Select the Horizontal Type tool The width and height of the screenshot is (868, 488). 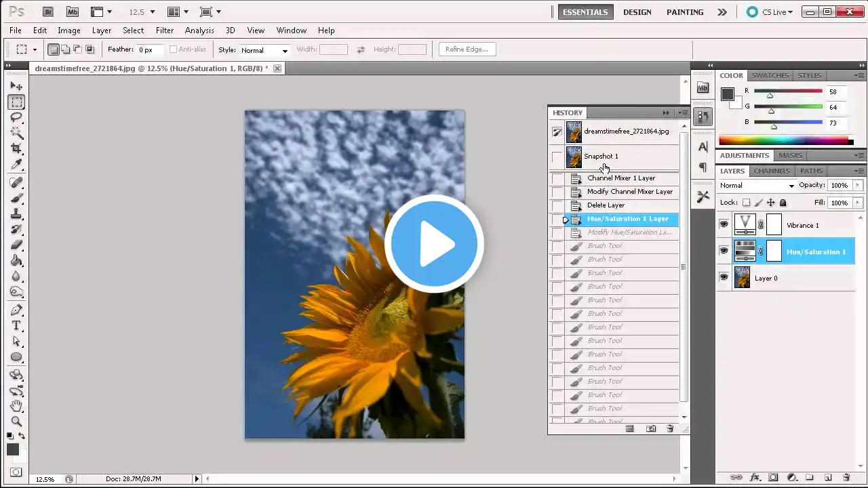click(x=16, y=326)
